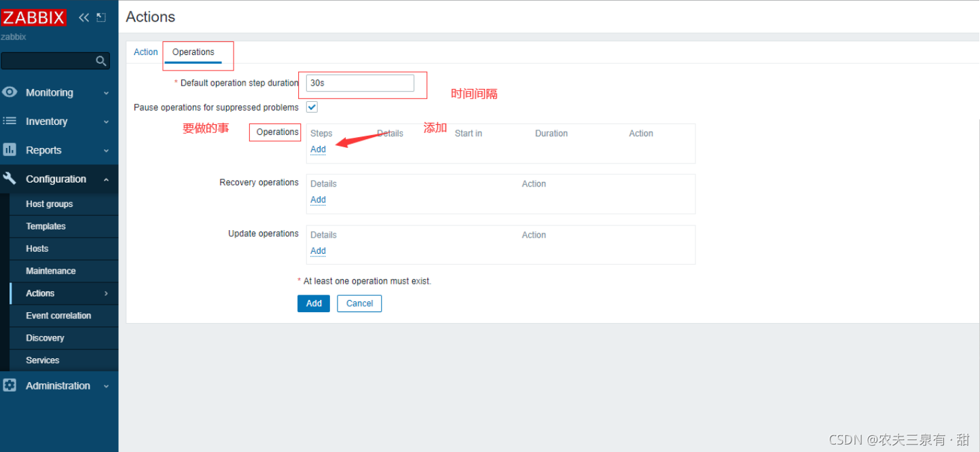Click the Configuration wrench icon
The width and height of the screenshot is (980, 452).
click(x=10, y=178)
